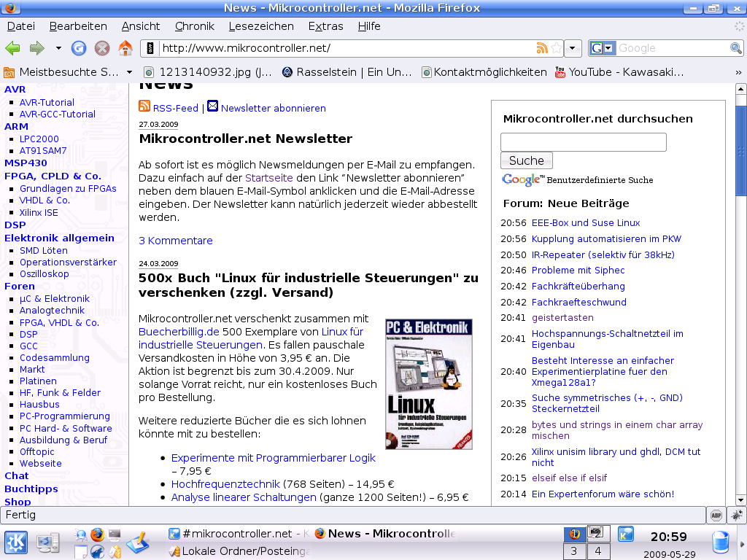Open the Codesammlung forum link

[x=54, y=357]
